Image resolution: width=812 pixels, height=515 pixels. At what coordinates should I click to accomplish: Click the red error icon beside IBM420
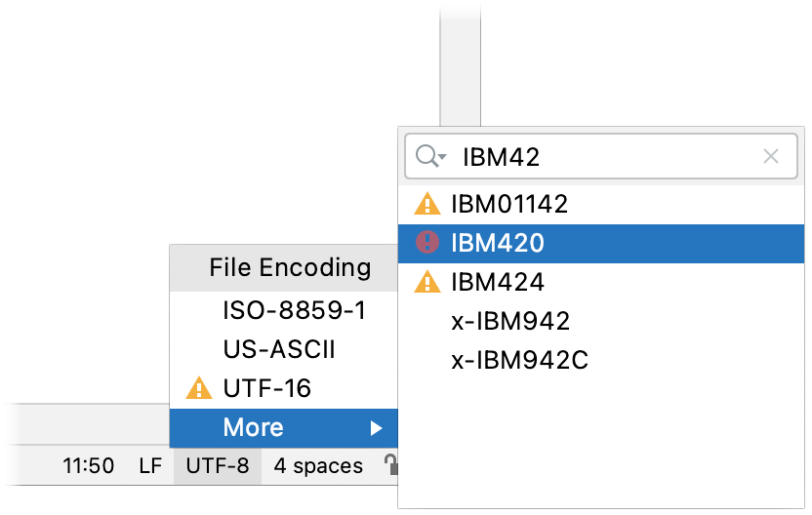[x=426, y=243]
